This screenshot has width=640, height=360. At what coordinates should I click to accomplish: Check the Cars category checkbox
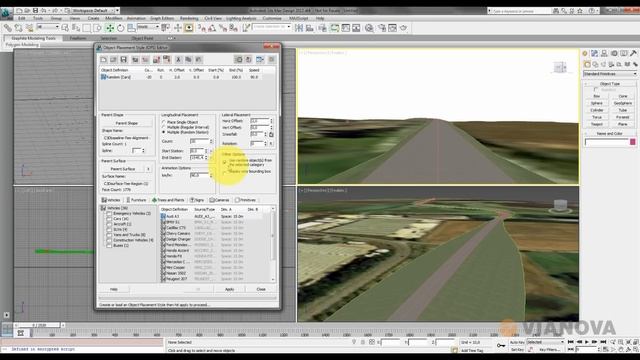[x=109, y=219]
